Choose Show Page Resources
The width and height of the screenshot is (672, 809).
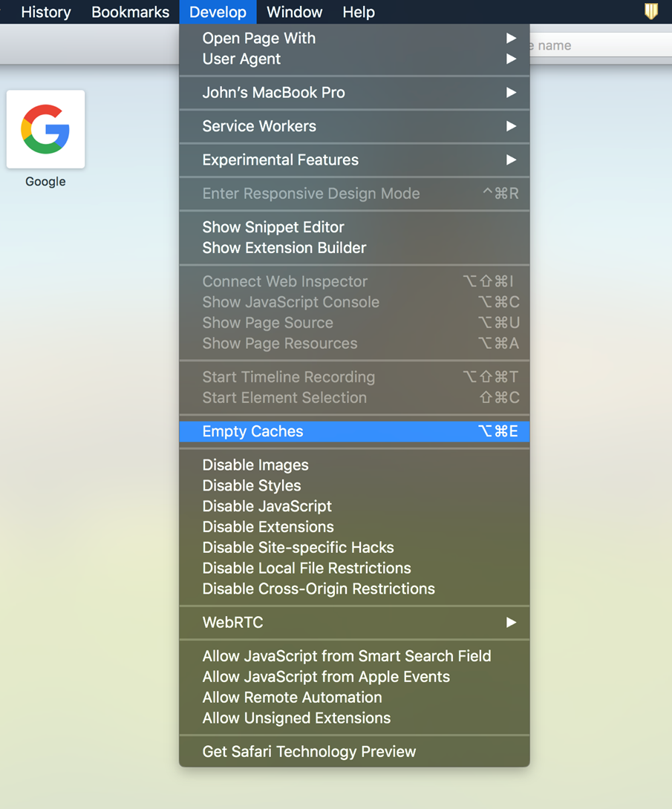coord(355,343)
